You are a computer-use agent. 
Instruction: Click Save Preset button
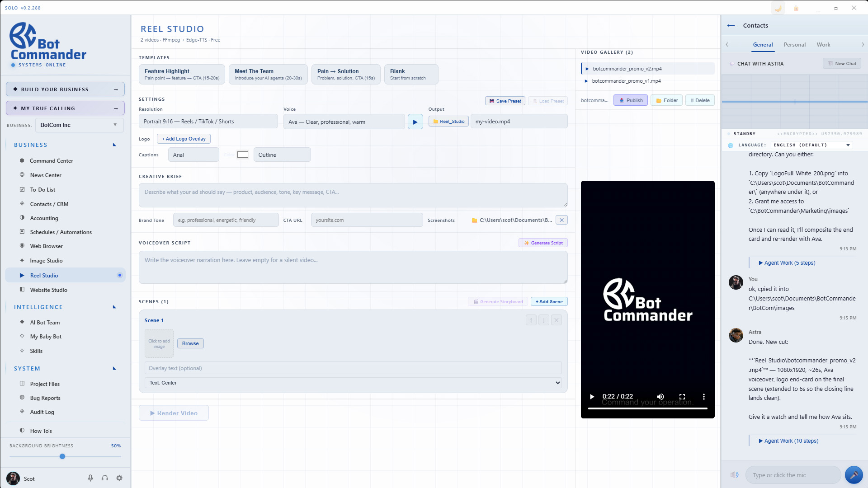pyautogui.click(x=505, y=101)
